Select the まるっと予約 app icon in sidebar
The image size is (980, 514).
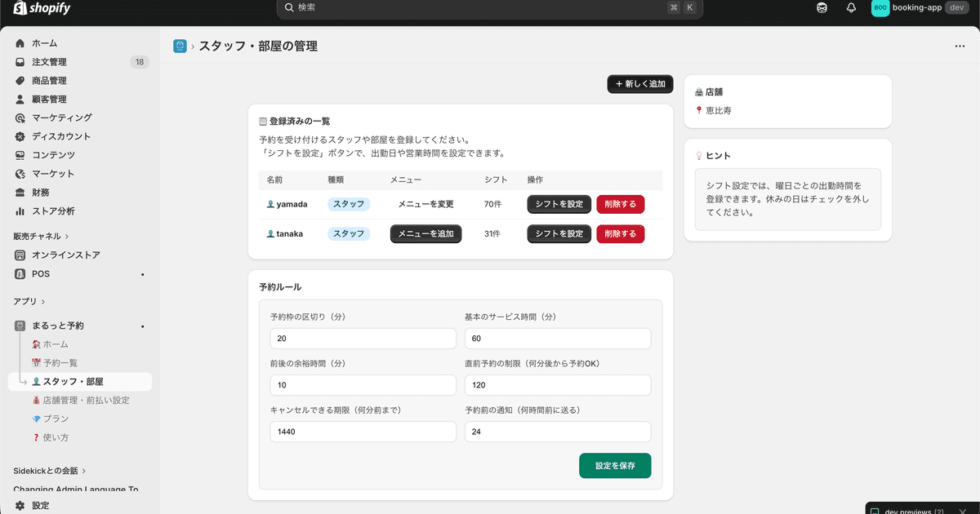click(x=18, y=325)
